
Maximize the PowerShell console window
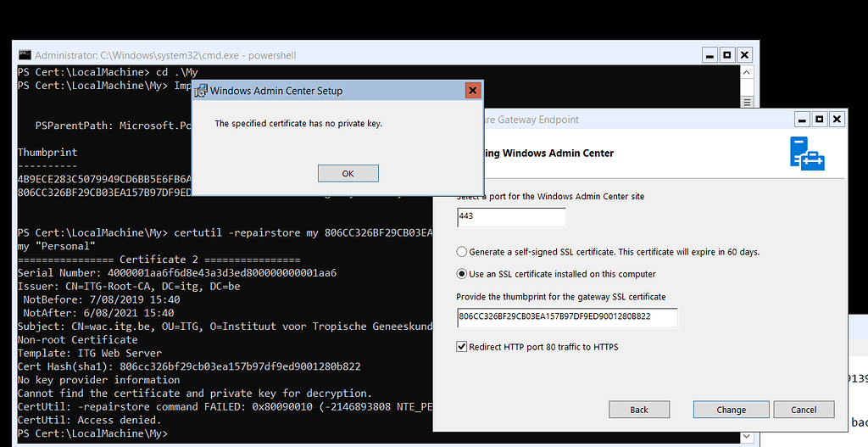pyautogui.click(x=727, y=55)
